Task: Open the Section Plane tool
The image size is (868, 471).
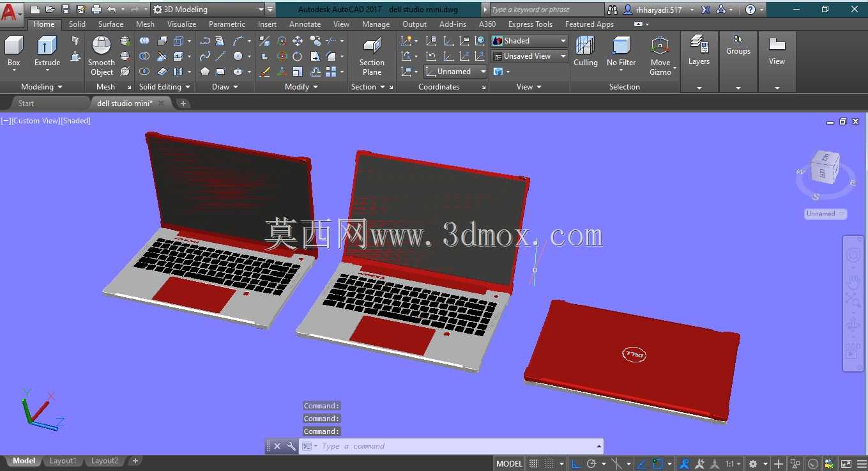Action: 372,56
